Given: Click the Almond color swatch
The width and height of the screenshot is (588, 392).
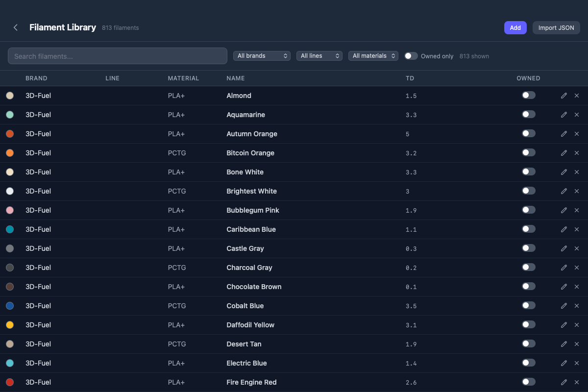Looking at the screenshot, I should (x=10, y=96).
